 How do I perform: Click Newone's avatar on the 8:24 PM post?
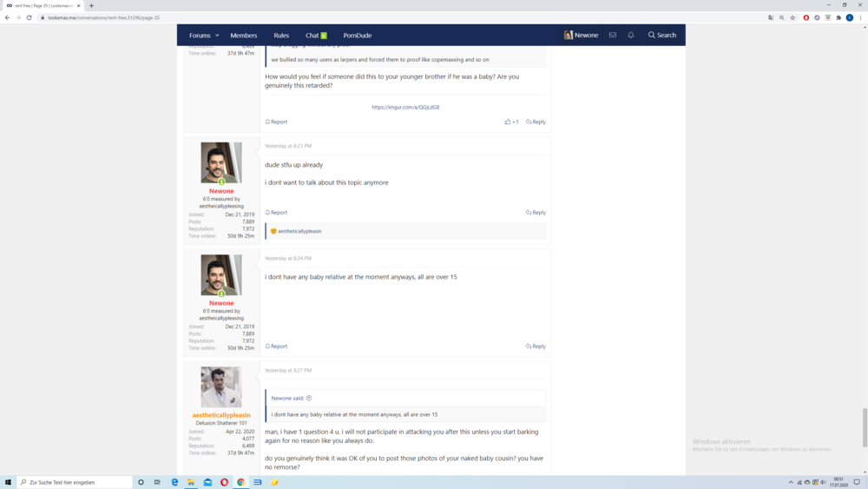(x=221, y=275)
